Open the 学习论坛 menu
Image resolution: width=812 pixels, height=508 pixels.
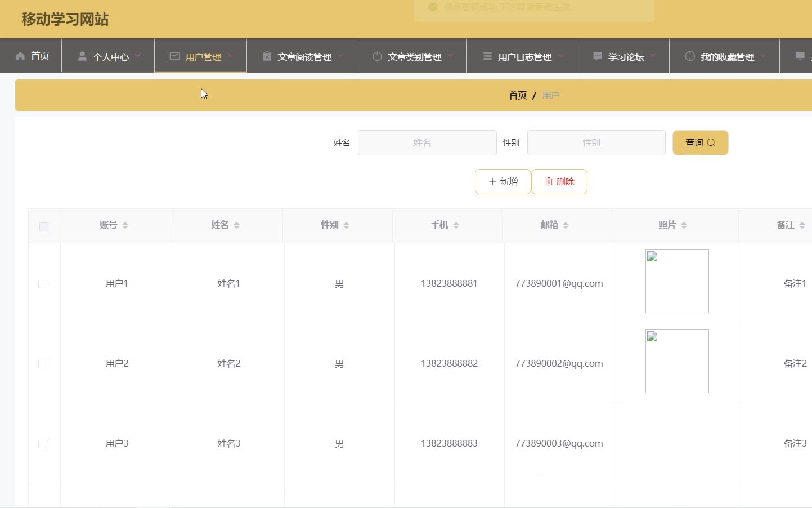pos(623,56)
